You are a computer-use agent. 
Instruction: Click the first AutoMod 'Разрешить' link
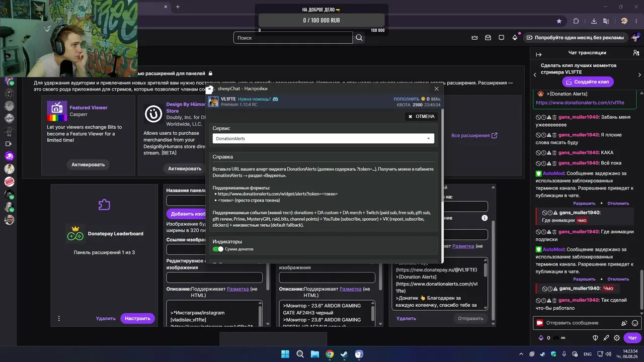[584, 203]
